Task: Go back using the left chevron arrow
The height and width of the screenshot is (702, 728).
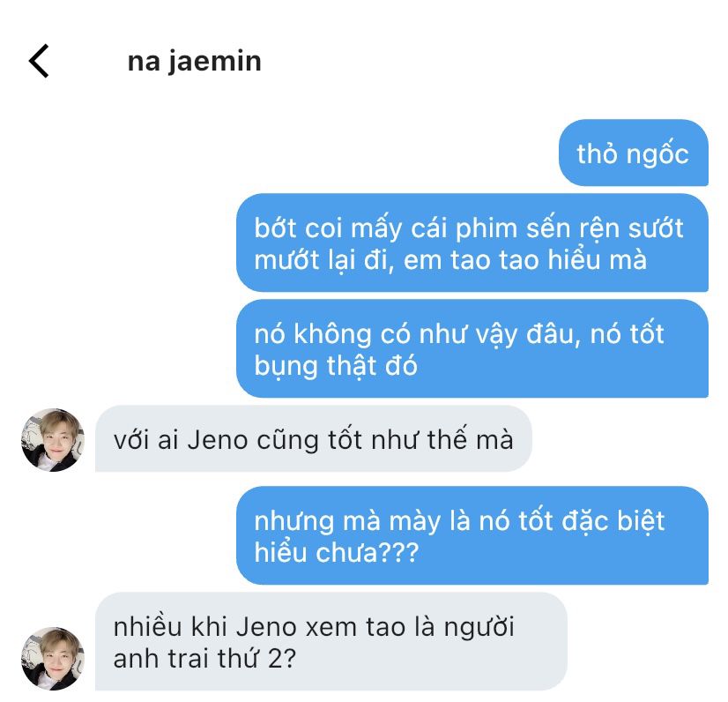Action: [39, 61]
